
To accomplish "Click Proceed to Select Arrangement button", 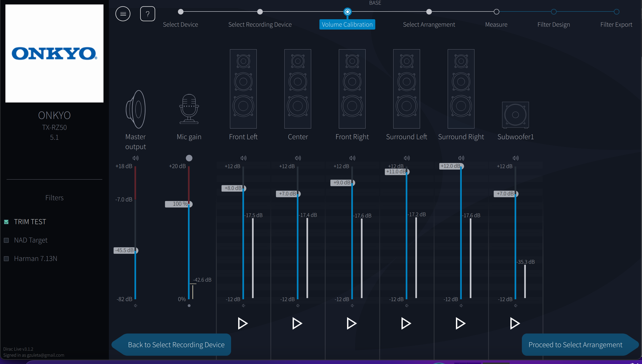I will pyautogui.click(x=575, y=345).
